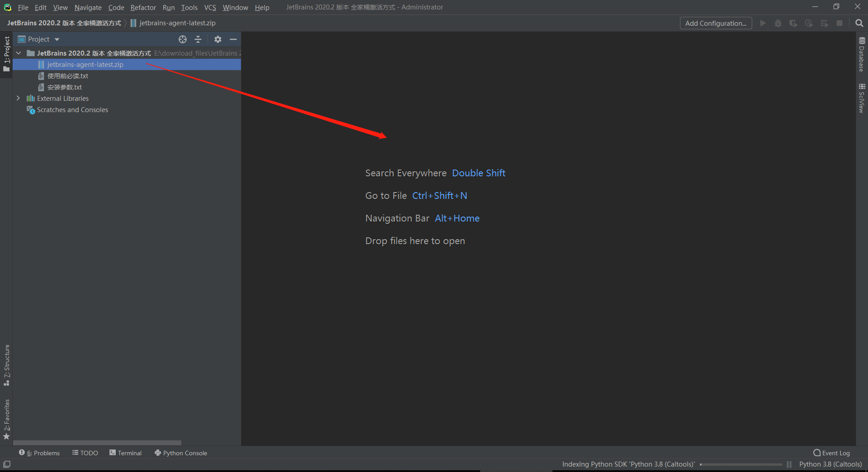The width and height of the screenshot is (868, 472).
Task: Hide the Project tool window
Action: pos(233,39)
